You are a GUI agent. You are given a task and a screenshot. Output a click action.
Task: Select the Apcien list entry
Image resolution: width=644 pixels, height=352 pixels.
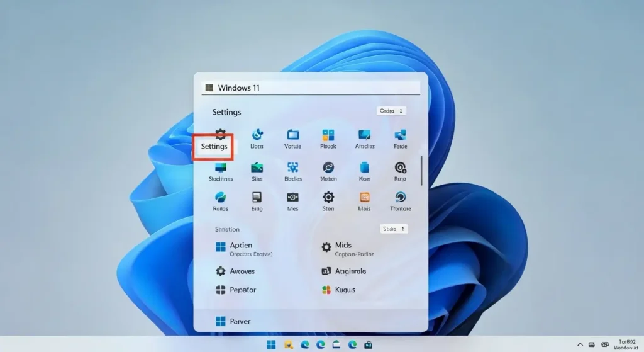click(x=245, y=249)
